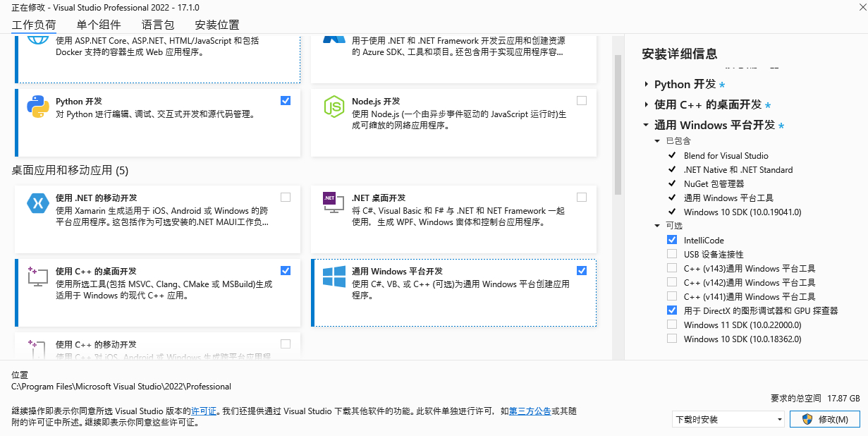Uncheck 用于 DirectX 的图形调试器和 GPU 探查器
This screenshot has width=868, height=436.
coord(671,310)
